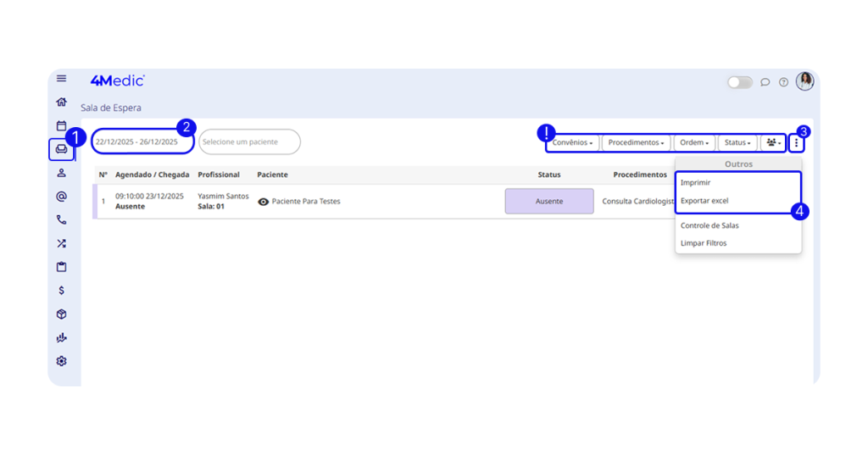Go to Home via house icon
This screenshot has width=868, height=455.
[61, 103]
